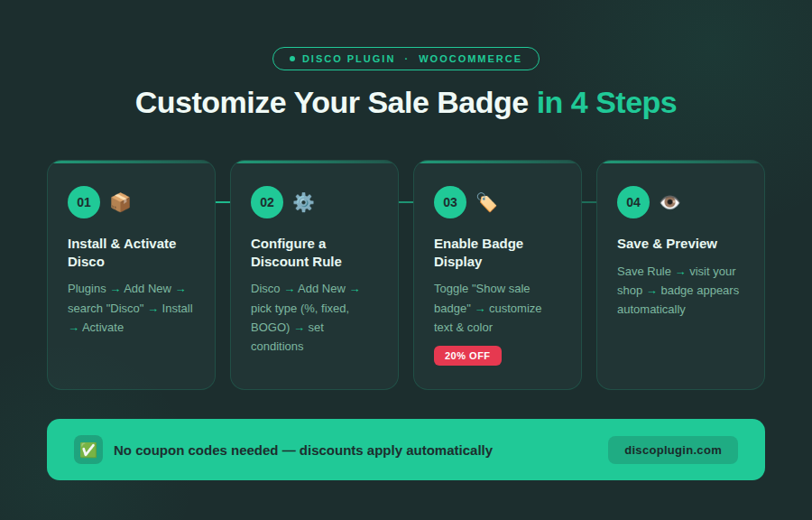The width and height of the screenshot is (812, 520).
Task: Select the 03 step number circle
Action: coord(450,202)
